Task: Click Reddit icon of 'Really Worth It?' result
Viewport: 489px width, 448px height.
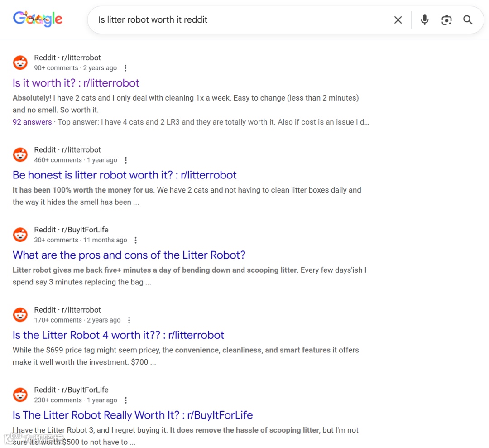Action: coord(20,395)
